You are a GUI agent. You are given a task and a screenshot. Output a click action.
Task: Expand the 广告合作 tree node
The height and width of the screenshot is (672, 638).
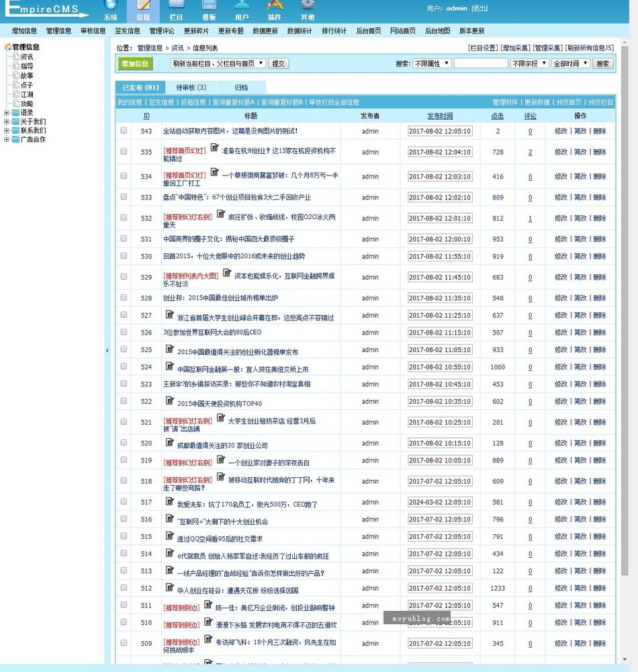[7, 139]
